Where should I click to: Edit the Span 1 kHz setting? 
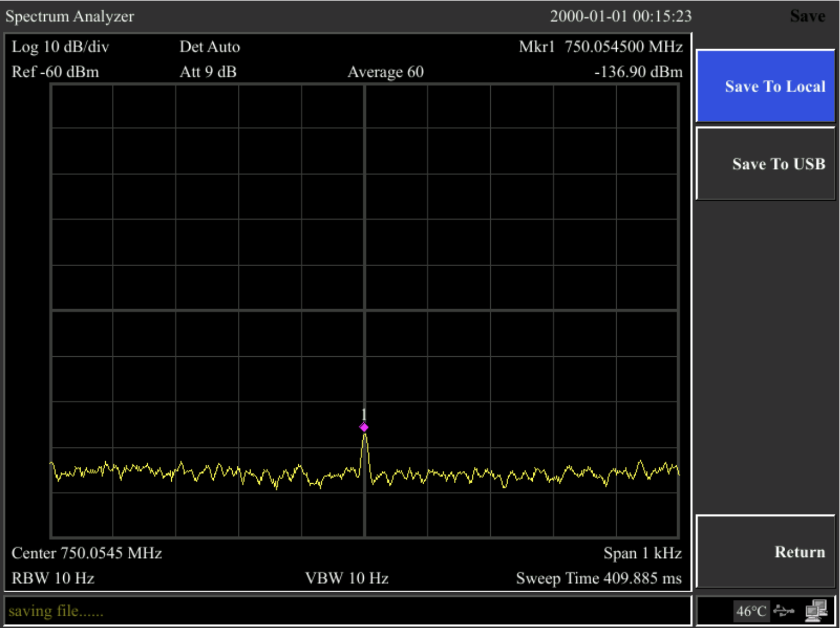pos(642,553)
